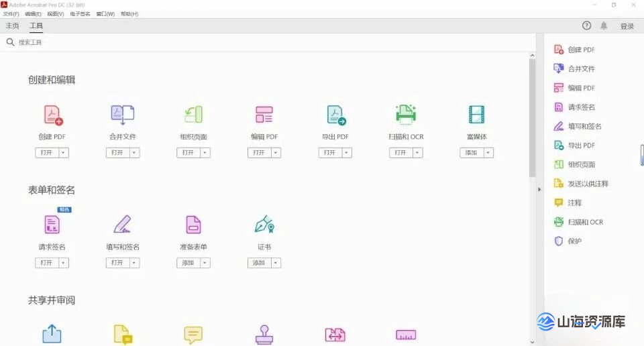Select the 合并文件 tool icon
The height and width of the screenshot is (346, 644).
coord(123,115)
